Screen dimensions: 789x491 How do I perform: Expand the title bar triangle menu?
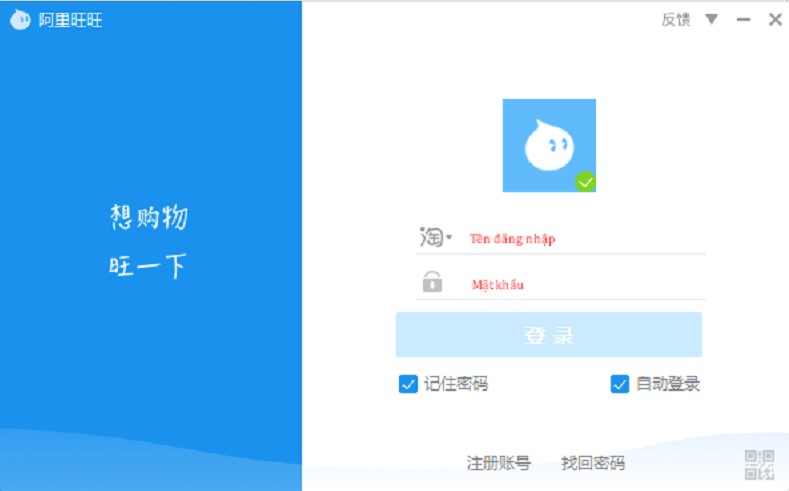[x=711, y=19]
